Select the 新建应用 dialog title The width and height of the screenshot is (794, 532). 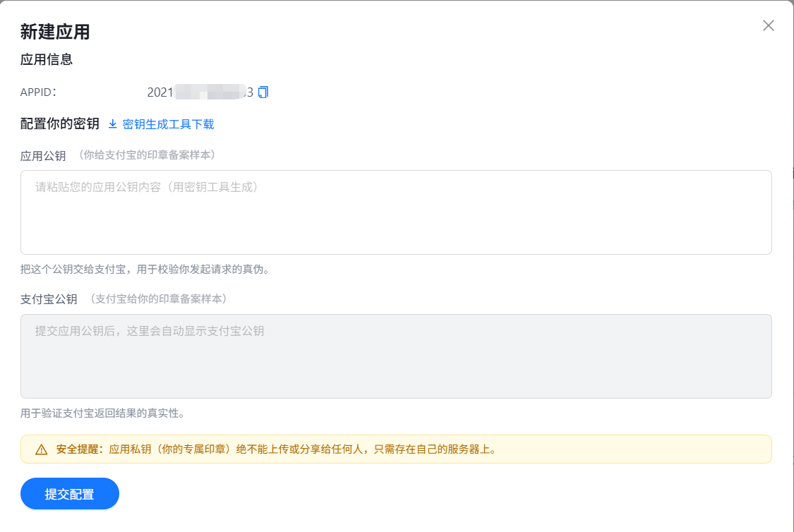pos(54,32)
